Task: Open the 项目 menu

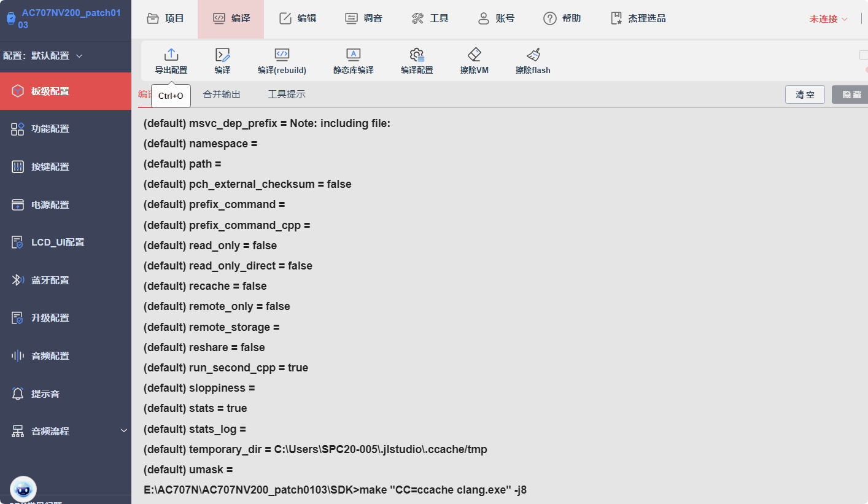Action: point(166,18)
